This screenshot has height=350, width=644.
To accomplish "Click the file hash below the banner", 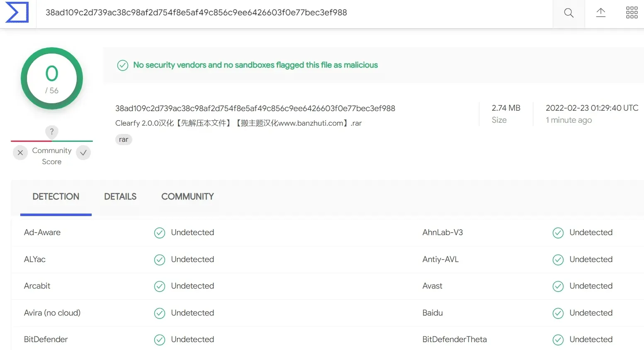I will (255, 108).
